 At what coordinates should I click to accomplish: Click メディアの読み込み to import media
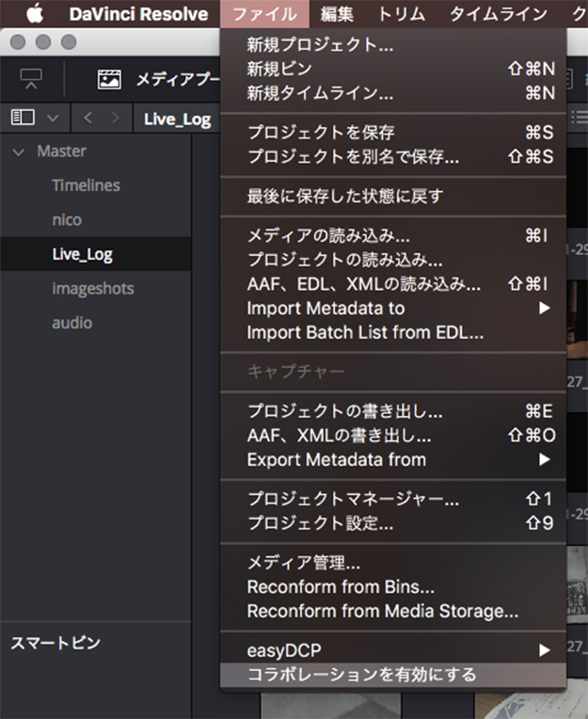(x=327, y=237)
